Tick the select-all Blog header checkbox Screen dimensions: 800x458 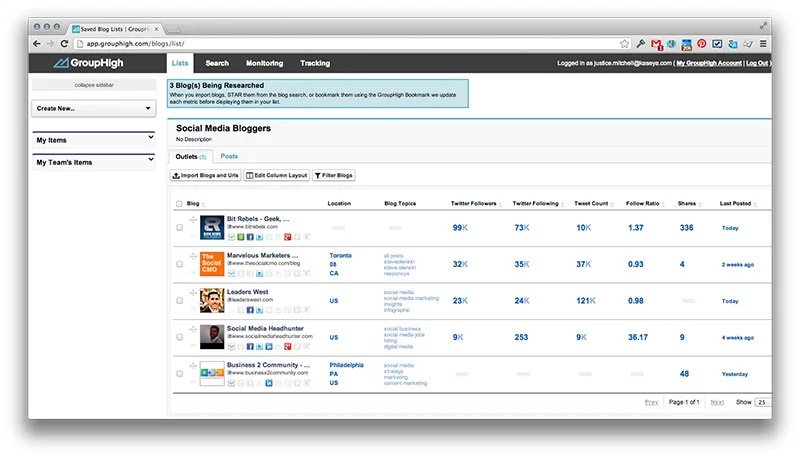pyautogui.click(x=179, y=203)
